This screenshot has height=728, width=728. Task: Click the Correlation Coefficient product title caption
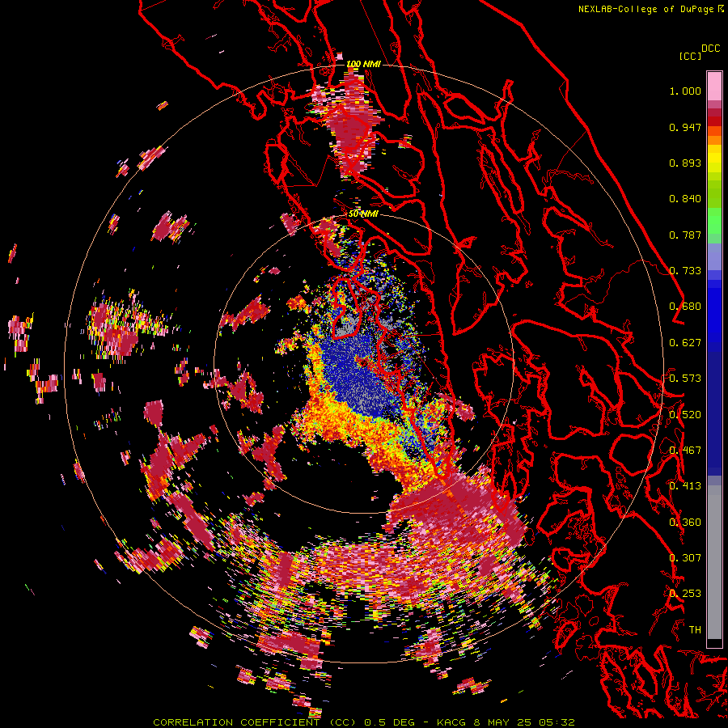(364, 722)
